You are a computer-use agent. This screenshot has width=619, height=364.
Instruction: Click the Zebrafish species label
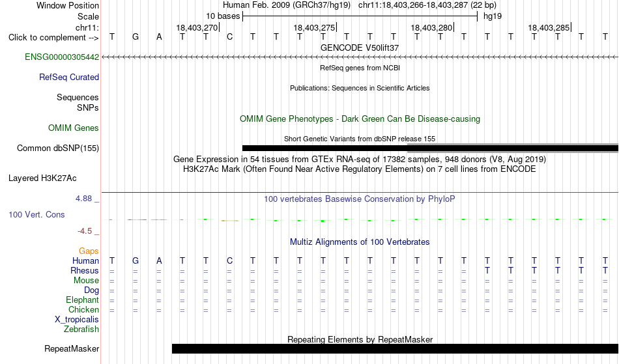(x=81, y=329)
